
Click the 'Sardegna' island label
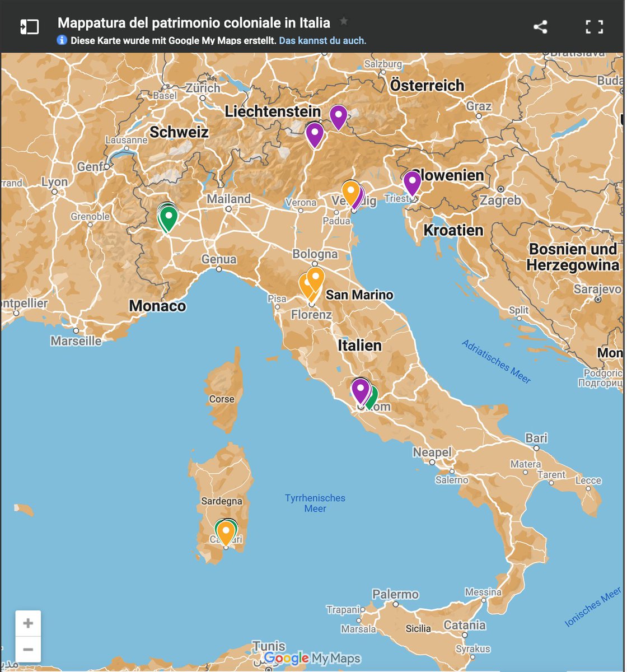(222, 501)
